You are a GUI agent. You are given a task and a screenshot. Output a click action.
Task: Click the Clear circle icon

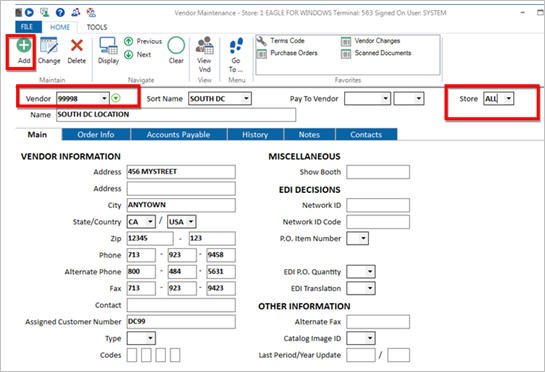click(x=176, y=46)
